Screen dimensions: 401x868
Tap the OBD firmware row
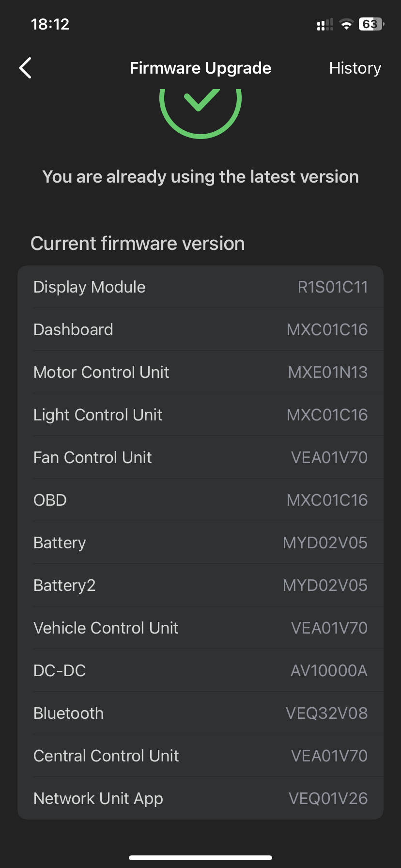point(200,500)
